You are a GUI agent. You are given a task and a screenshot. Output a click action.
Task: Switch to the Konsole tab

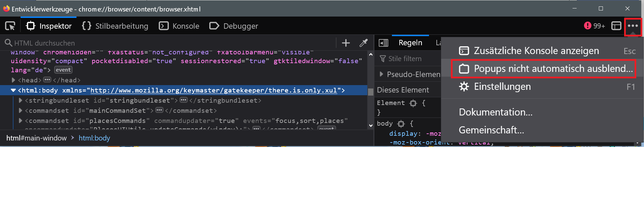coord(179,26)
